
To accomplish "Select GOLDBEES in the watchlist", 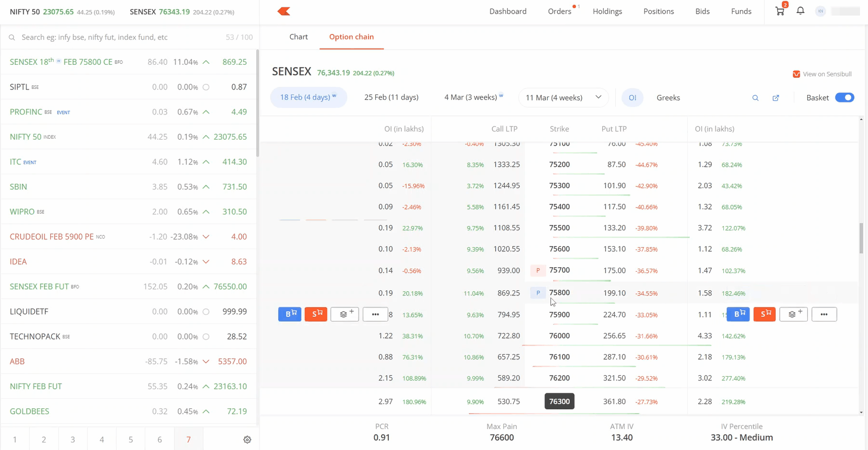I will point(129,411).
